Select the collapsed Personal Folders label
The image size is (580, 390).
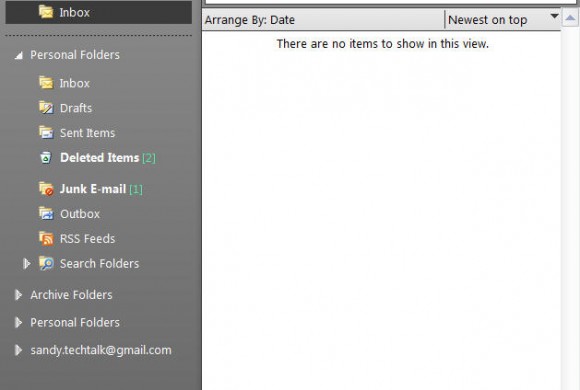[75, 323]
